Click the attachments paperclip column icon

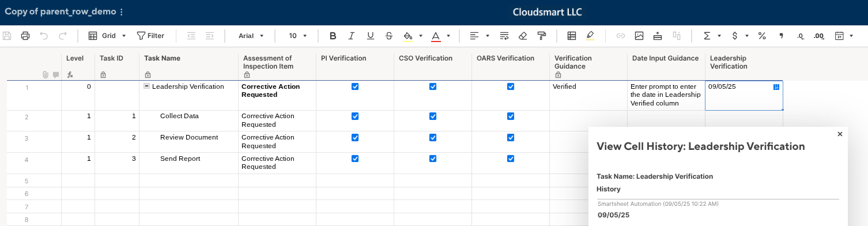click(x=46, y=75)
